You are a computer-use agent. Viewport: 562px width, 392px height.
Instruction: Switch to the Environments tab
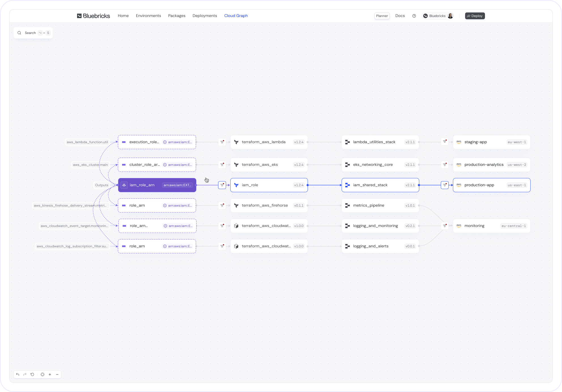point(148,16)
